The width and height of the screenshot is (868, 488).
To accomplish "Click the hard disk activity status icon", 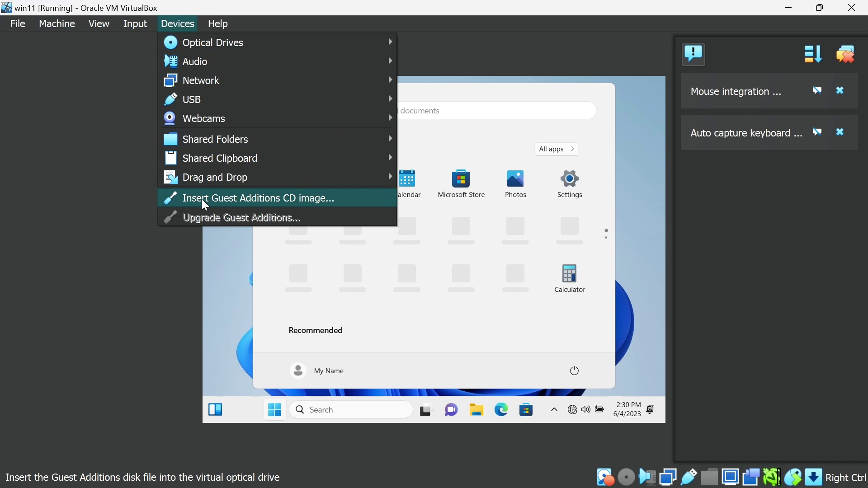I will click(605, 477).
